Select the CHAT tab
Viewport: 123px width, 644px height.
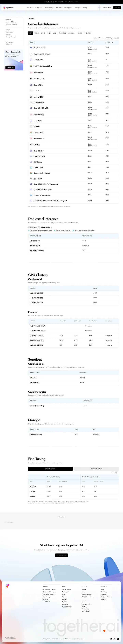[31, 33]
